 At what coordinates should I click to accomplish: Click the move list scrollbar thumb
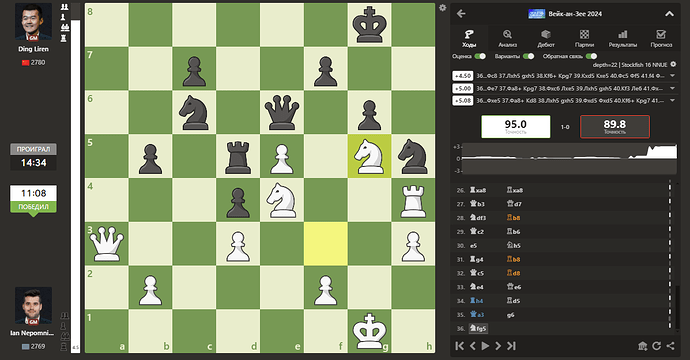678,306
